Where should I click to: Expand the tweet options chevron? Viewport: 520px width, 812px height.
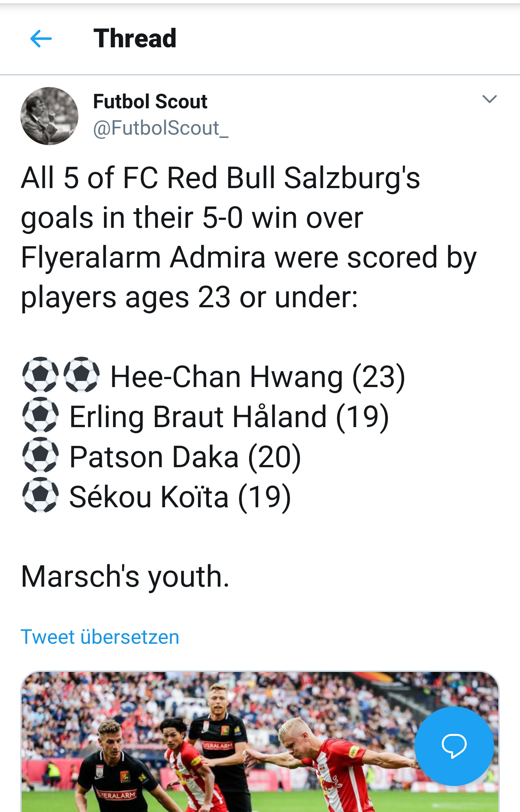[490, 99]
